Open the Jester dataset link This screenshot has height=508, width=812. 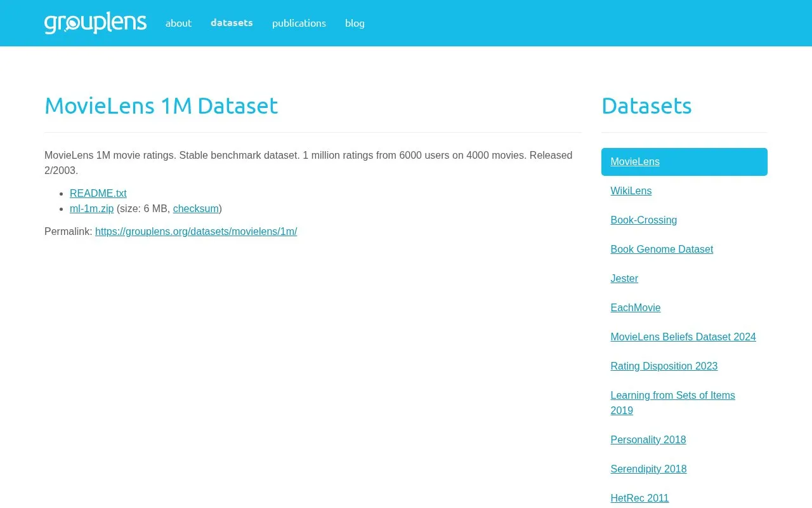[x=624, y=279]
